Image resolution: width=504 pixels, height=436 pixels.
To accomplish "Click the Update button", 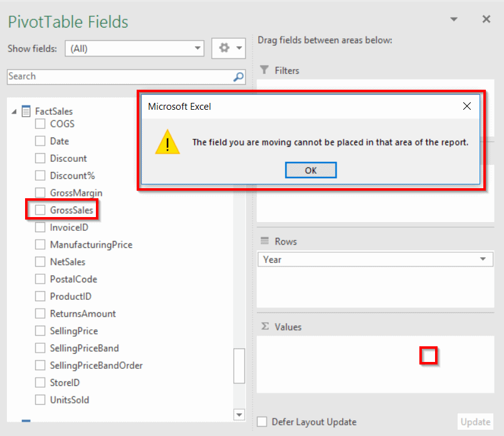I will [x=475, y=422].
